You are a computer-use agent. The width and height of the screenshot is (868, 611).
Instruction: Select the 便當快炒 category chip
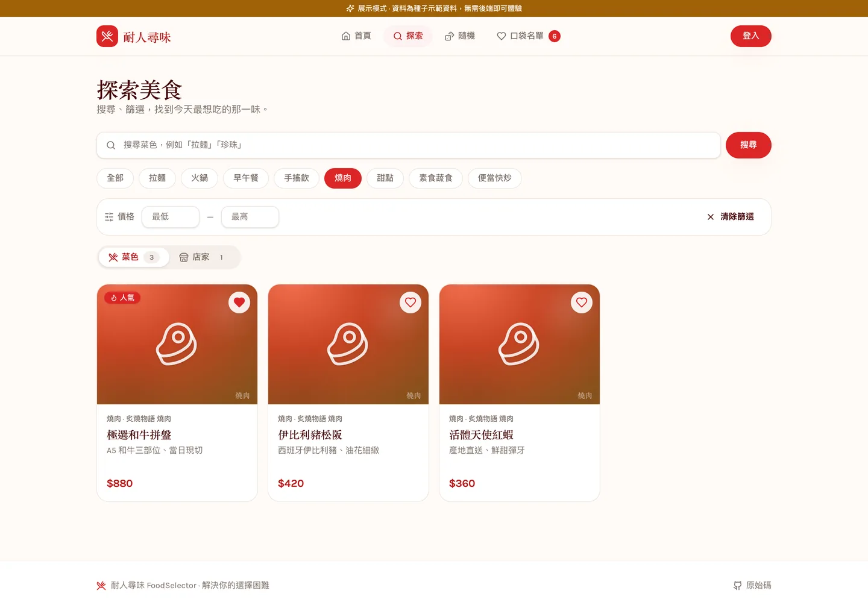click(495, 178)
